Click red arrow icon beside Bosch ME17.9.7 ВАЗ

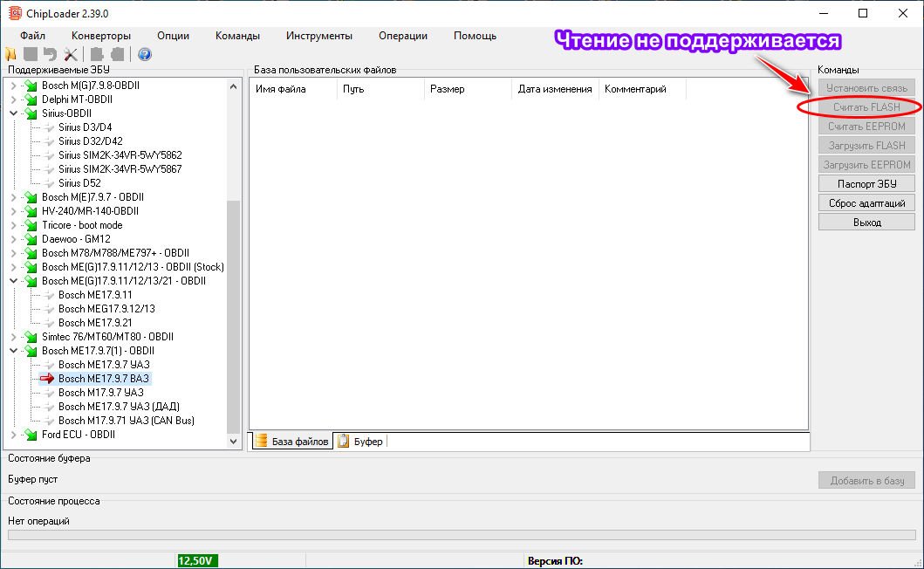pos(48,379)
